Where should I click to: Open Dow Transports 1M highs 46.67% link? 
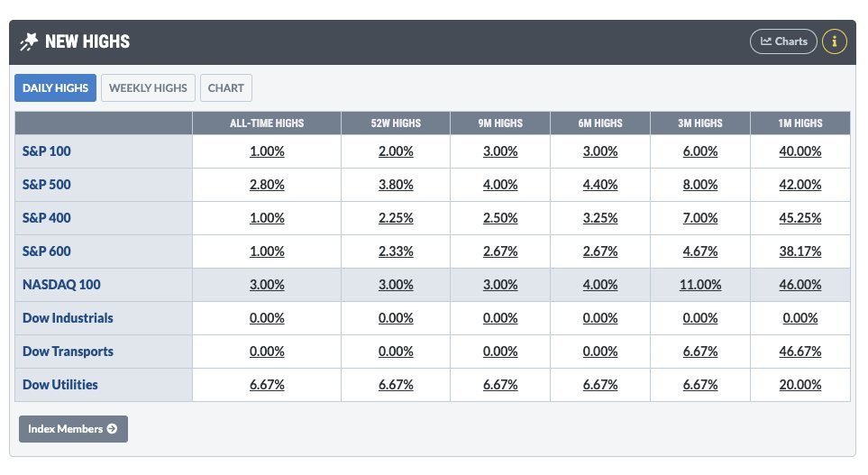(799, 352)
